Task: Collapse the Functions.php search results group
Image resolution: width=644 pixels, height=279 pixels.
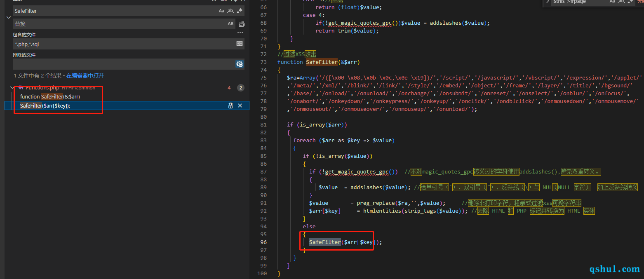Action: [12, 88]
